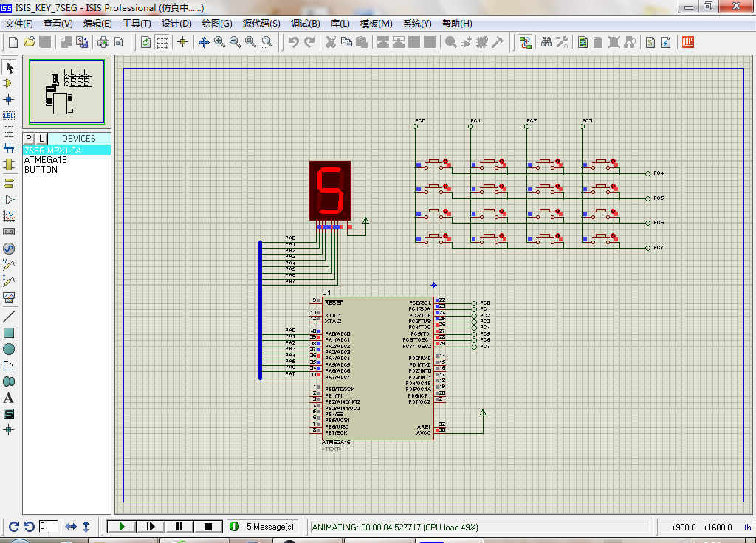
Task: Click the Rotate Clockwise icon at bottom left
Action: point(13,527)
